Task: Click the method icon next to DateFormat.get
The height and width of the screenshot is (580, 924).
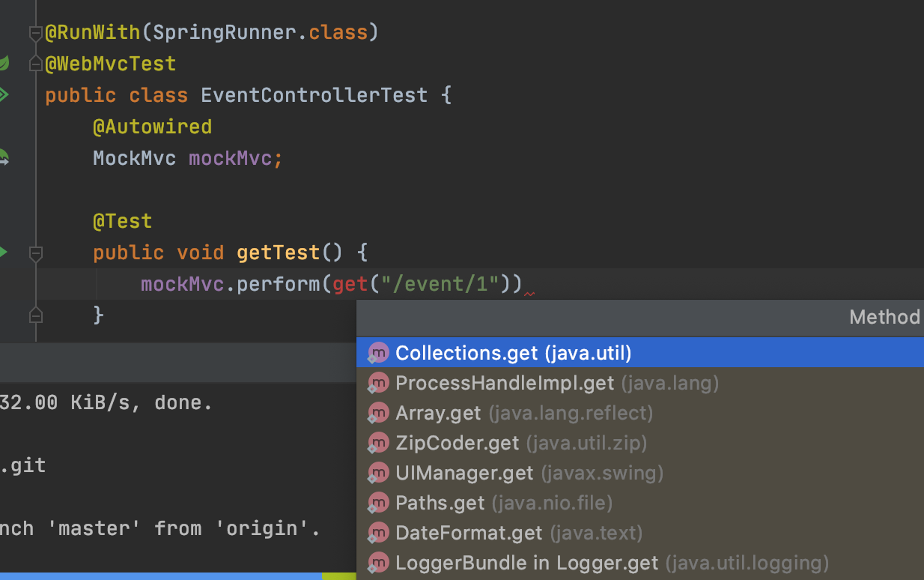Action: click(x=378, y=533)
